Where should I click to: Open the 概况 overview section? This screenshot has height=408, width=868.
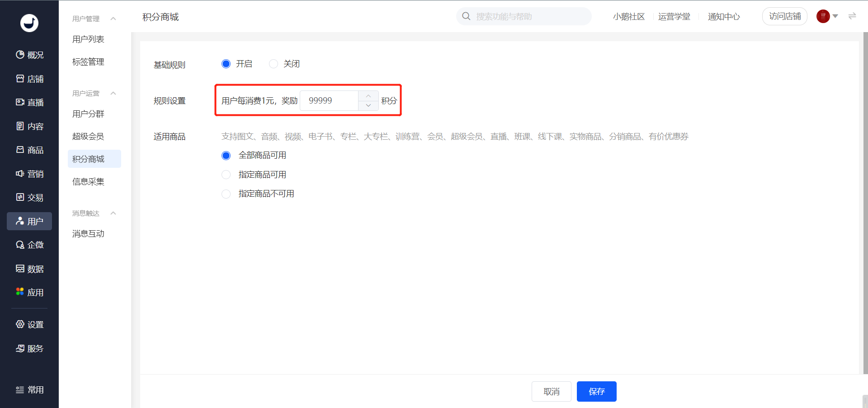tap(29, 55)
